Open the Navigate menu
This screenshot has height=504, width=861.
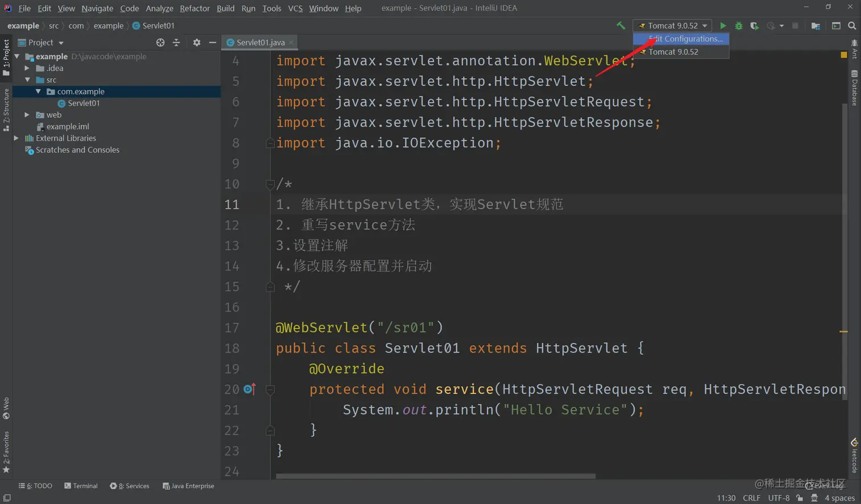97,8
